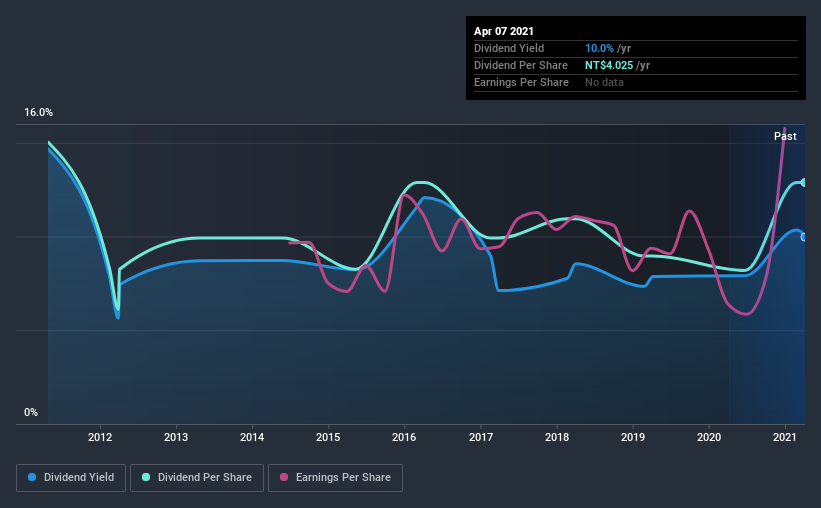Click the Past label in the chart
This screenshot has width=821, height=508.
point(785,136)
